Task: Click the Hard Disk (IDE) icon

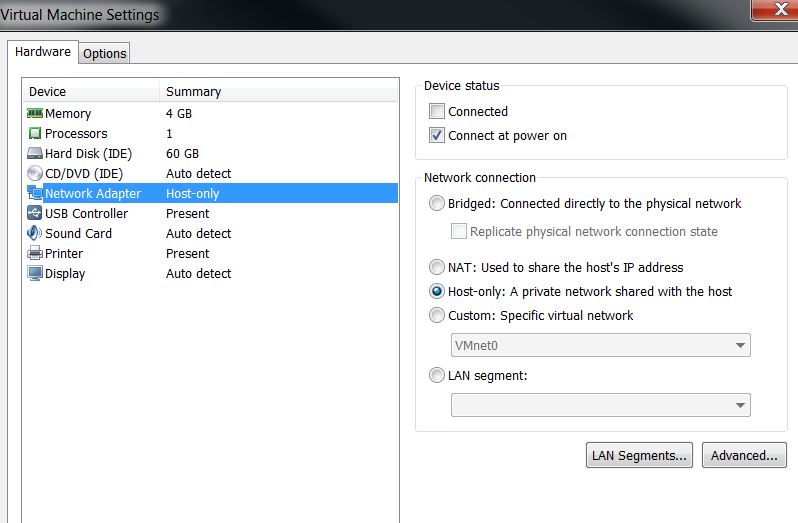Action: [35, 154]
